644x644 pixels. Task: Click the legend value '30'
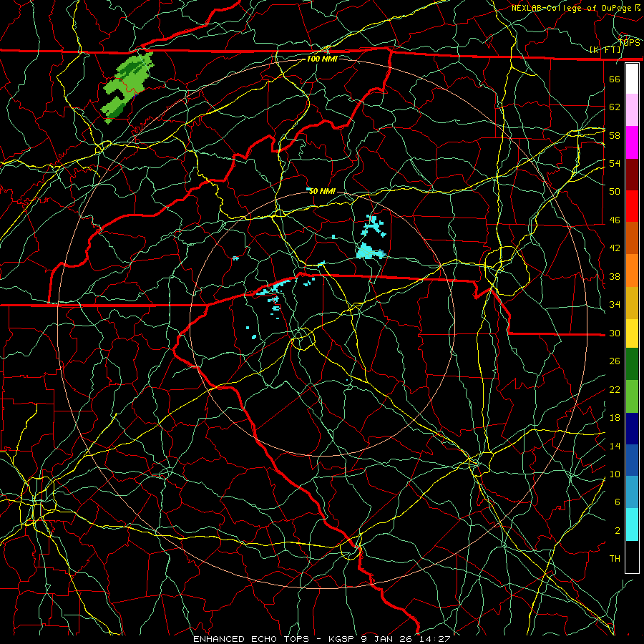615,333
